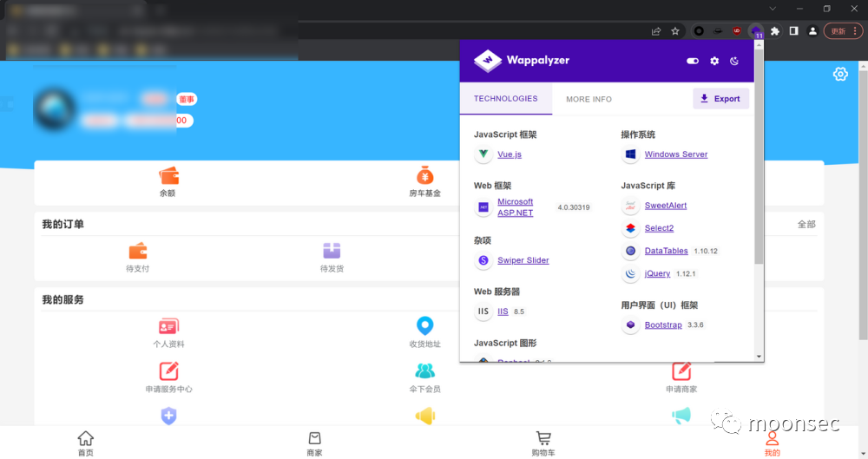Open 申请商家 merchant application
The image size is (868, 459).
(681, 377)
